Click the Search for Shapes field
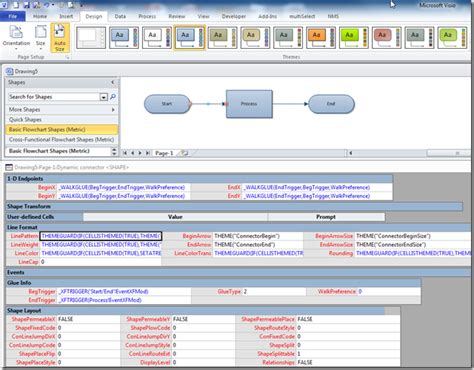This screenshot has height=370, width=474. 53,97
